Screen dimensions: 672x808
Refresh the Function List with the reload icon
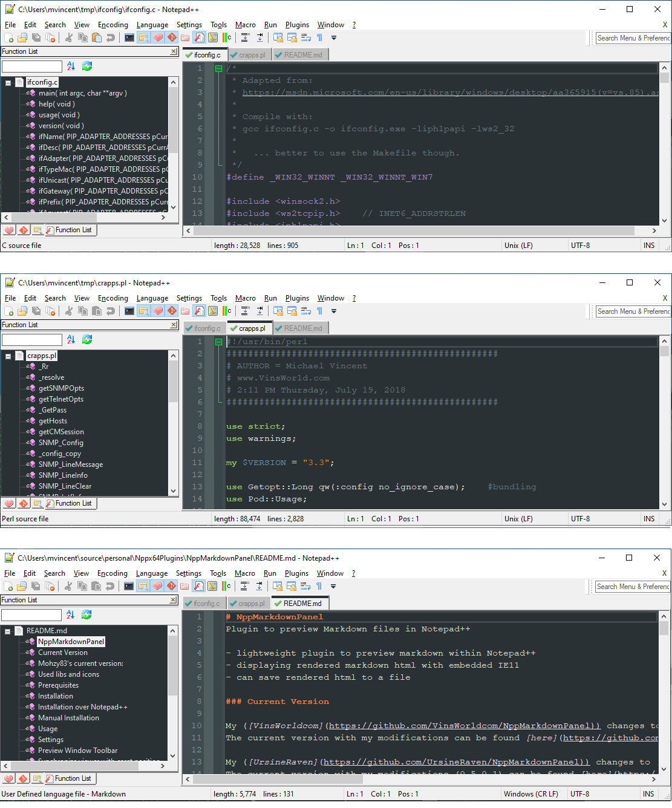86,66
